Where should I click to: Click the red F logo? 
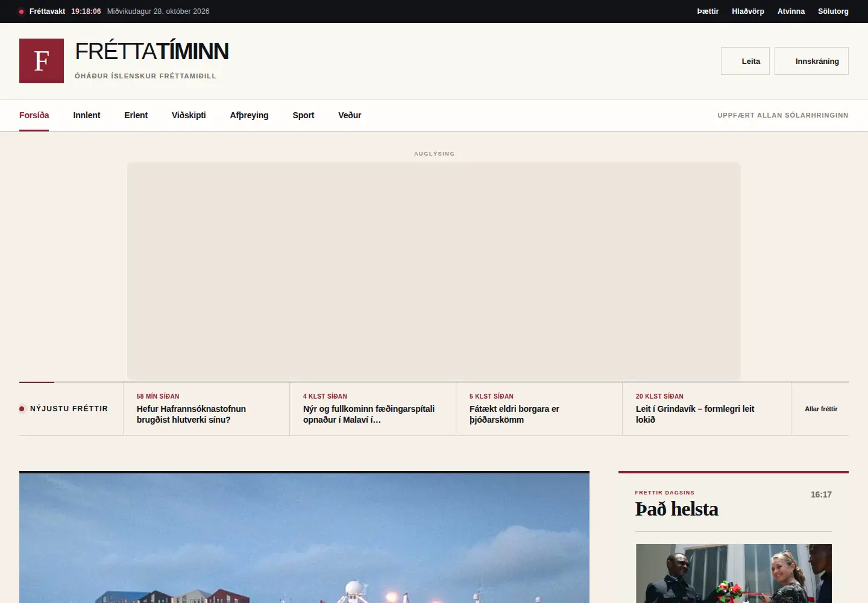tap(42, 61)
